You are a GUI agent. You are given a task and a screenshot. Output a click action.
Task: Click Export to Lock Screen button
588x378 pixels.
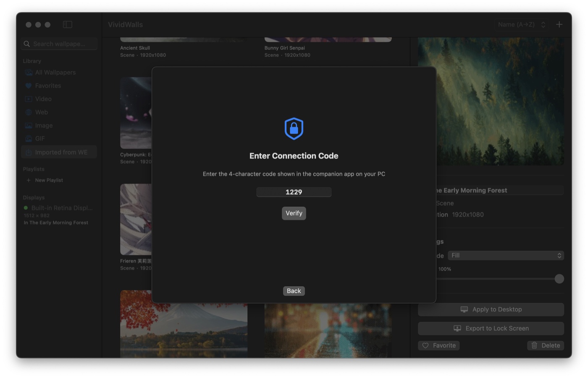click(491, 328)
